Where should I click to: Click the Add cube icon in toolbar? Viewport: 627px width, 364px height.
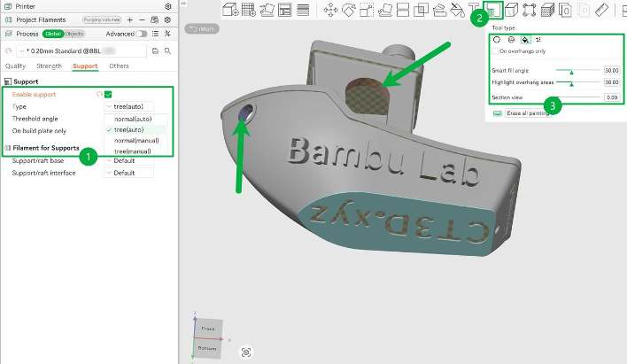point(230,10)
